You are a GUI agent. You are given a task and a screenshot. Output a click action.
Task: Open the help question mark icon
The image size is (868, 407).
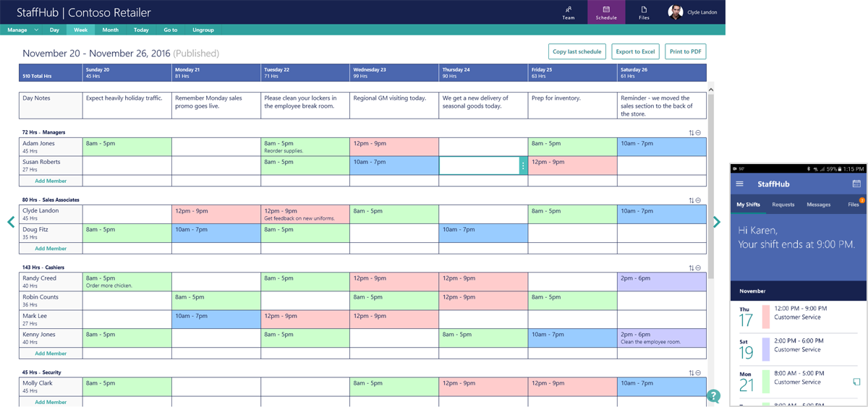pyautogui.click(x=714, y=396)
